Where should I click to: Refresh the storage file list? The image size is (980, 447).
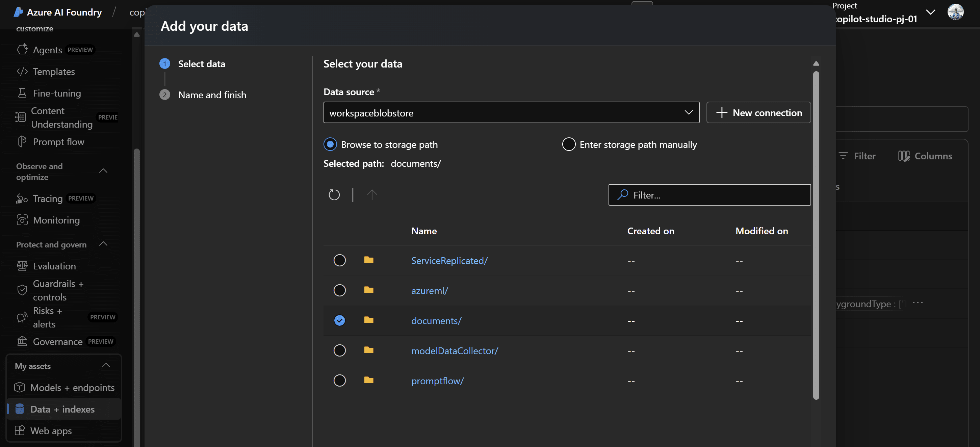[334, 195]
